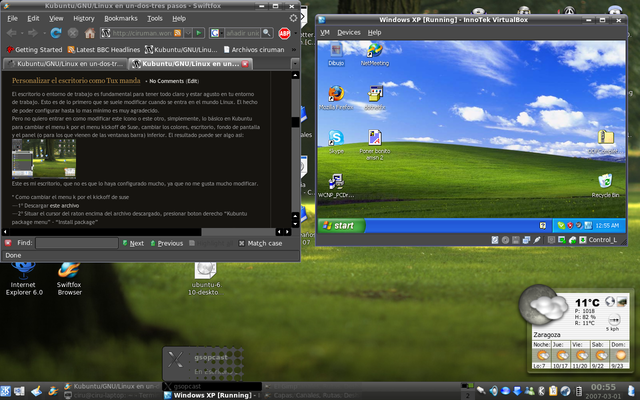
Task: Open the Adblock Plus dropdown arrow
Action: 295,33
